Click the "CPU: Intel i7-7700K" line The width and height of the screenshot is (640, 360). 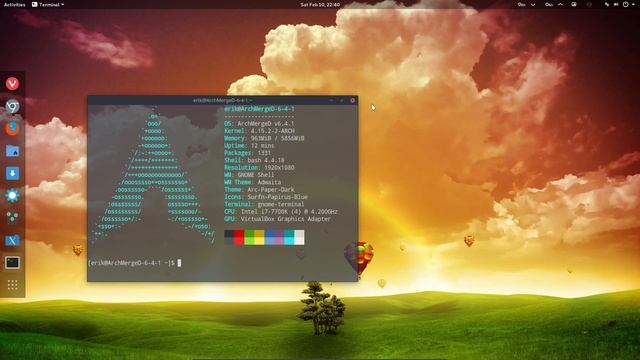click(281, 212)
